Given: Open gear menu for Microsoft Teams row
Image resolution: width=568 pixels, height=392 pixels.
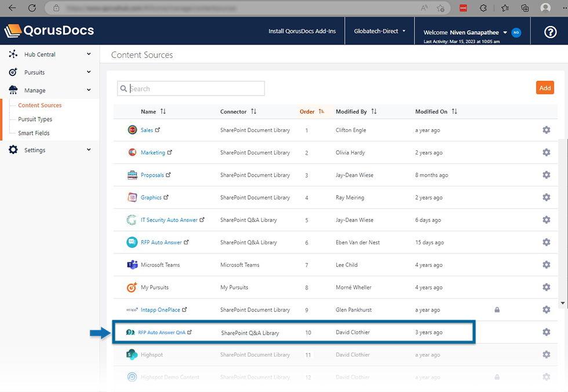Looking at the screenshot, I should coord(546,265).
